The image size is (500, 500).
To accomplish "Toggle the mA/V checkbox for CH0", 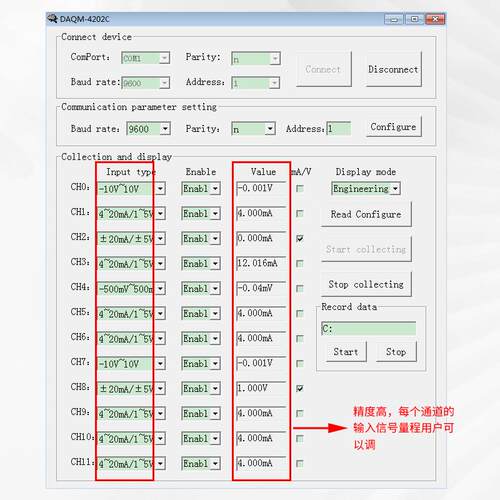I will point(300,189).
